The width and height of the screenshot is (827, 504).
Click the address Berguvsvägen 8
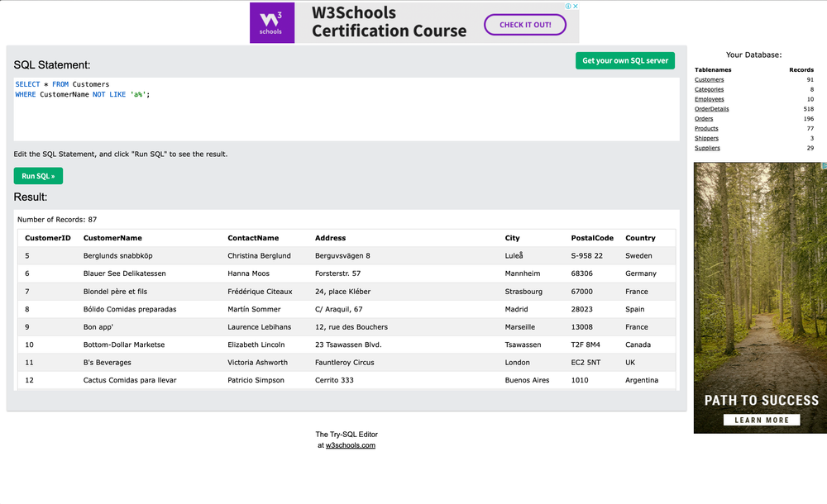pyautogui.click(x=342, y=255)
